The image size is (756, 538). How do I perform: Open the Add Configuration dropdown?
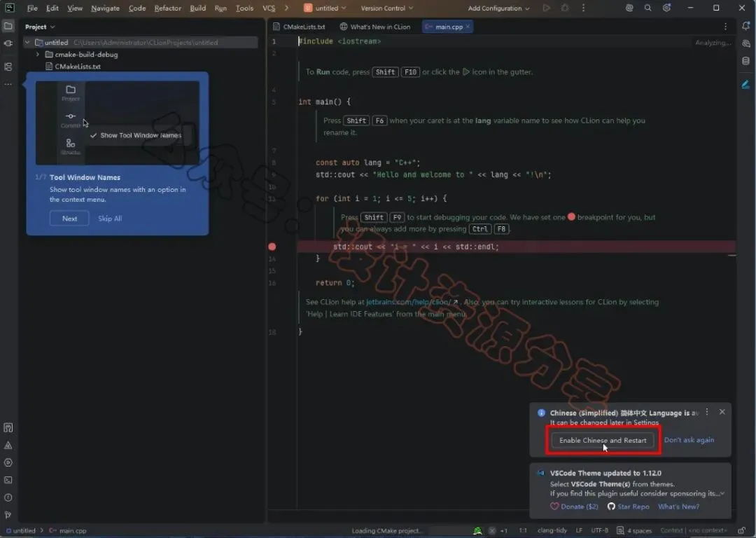click(498, 8)
